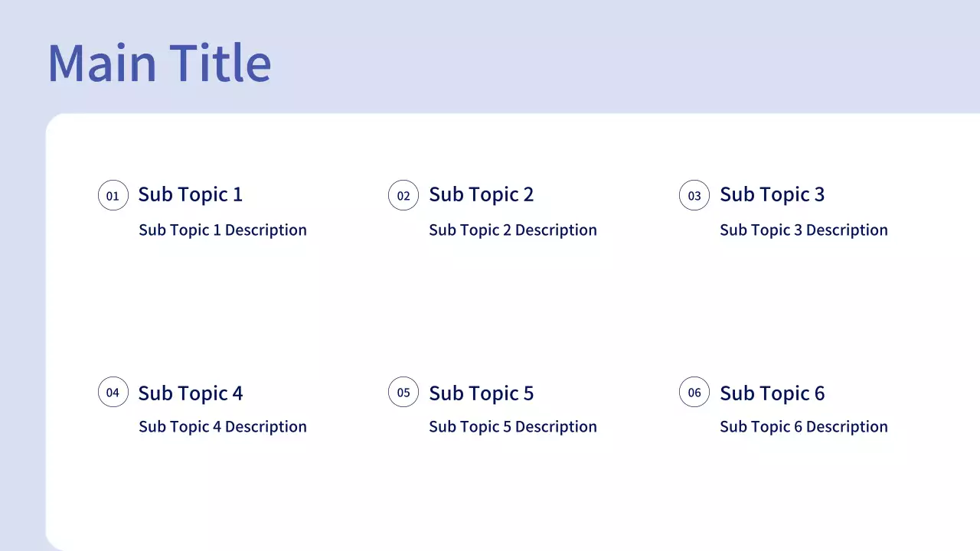Click the 05 circle badge
The height and width of the screenshot is (551, 980).
click(x=403, y=393)
